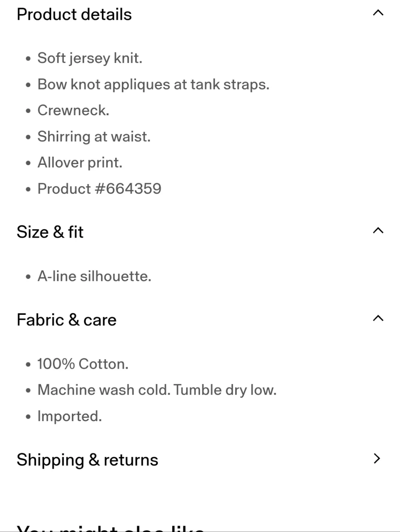Tap the Product details heading
400x532 pixels.
(74, 14)
